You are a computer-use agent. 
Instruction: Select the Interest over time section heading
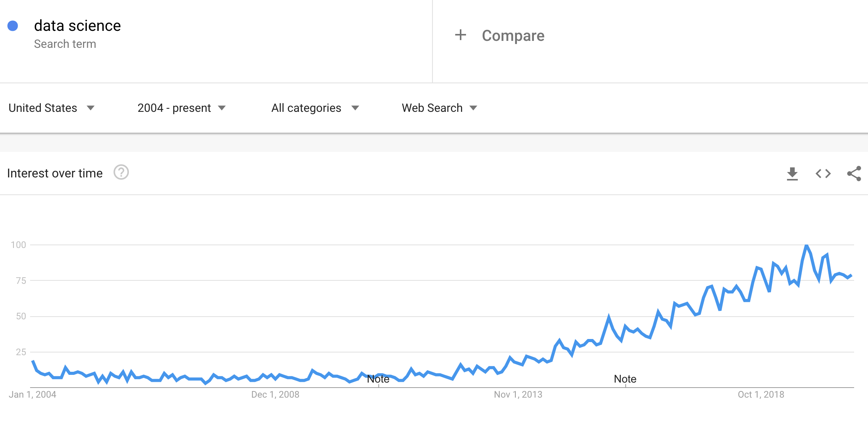click(55, 173)
